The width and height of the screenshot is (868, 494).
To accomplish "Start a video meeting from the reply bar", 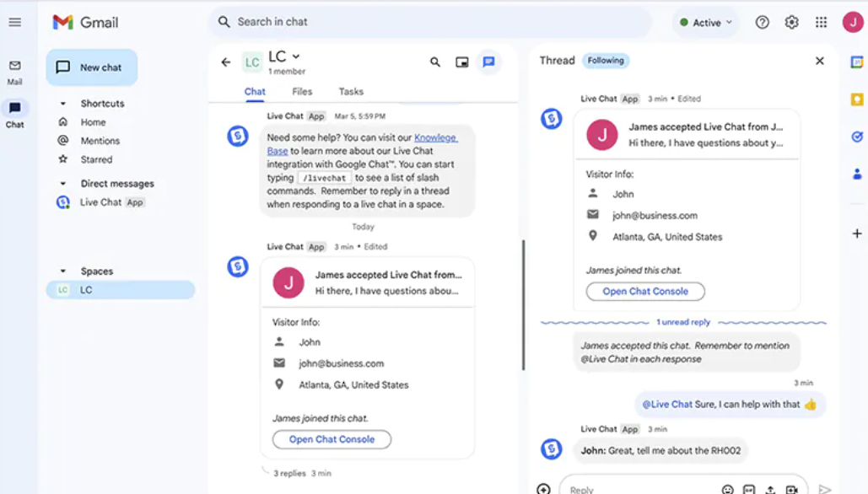I will point(790,488).
